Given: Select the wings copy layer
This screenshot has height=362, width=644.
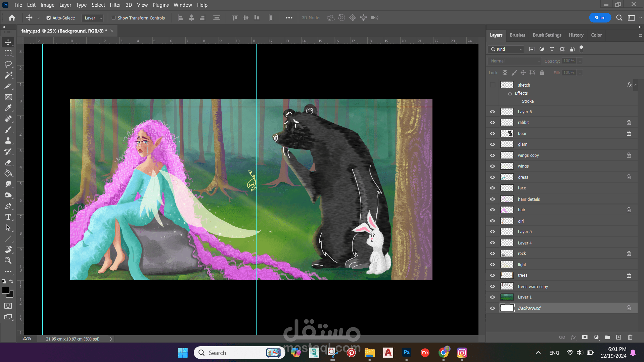Looking at the screenshot, I should (528, 155).
